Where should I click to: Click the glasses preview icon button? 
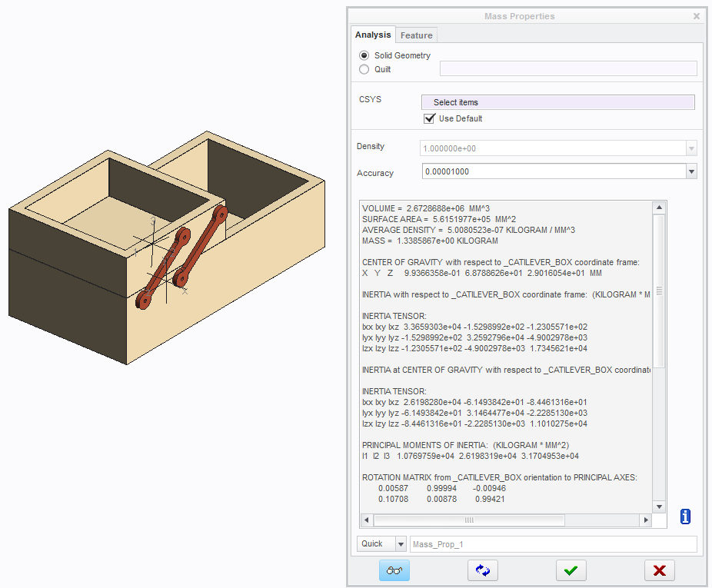[x=394, y=570]
